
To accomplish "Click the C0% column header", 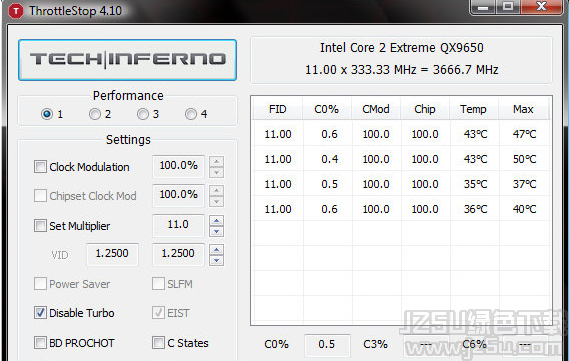I will (327, 109).
